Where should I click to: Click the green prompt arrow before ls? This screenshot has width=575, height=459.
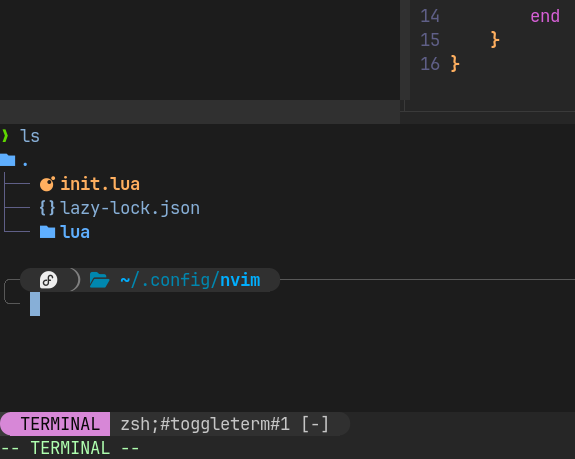(x=5, y=136)
